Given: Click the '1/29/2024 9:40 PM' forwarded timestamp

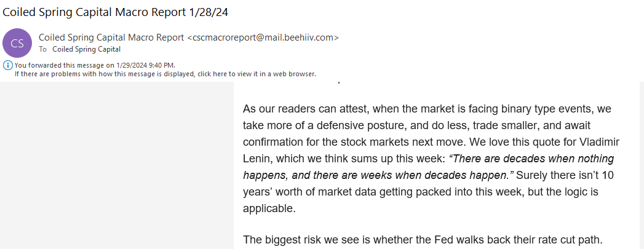Looking at the screenshot, I should (x=146, y=65).
